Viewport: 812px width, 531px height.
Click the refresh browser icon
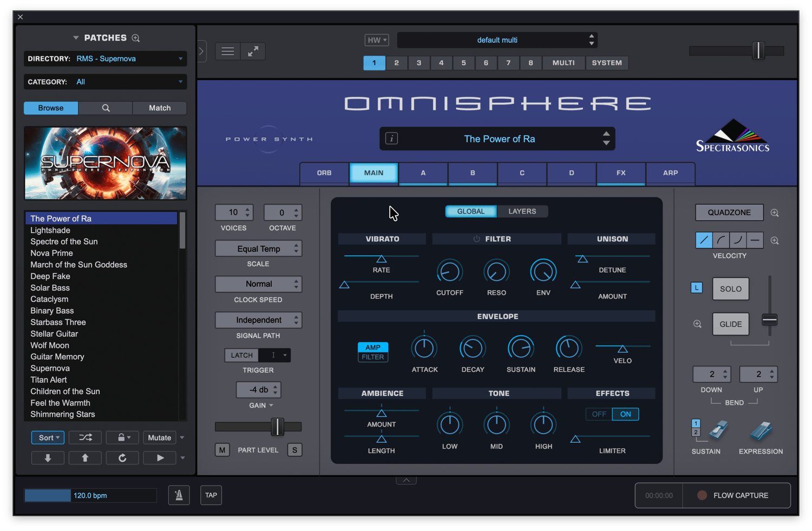122,458
